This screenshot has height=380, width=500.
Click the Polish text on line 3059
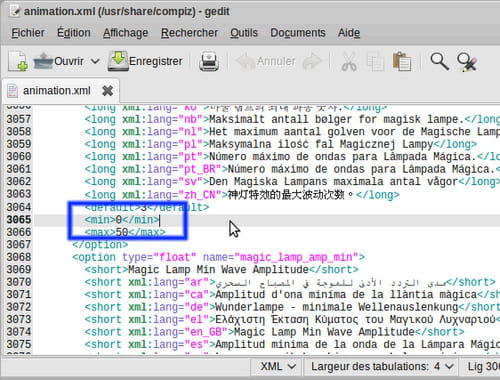[x=321, y=144]
